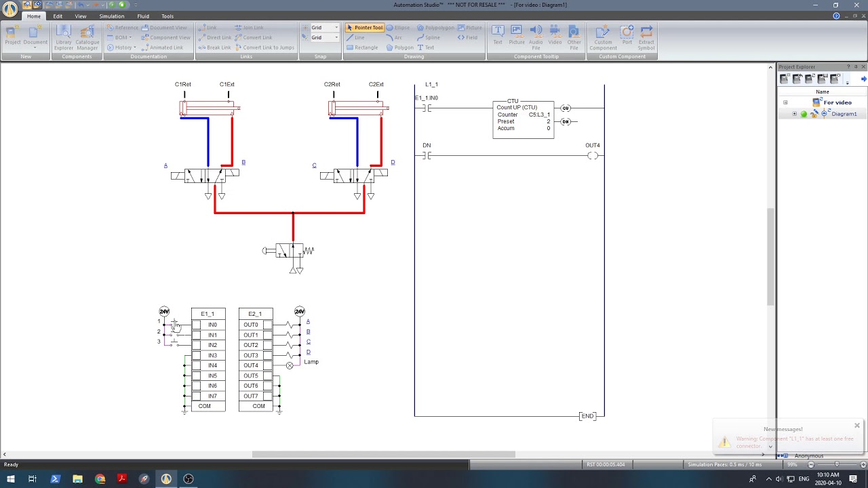
Task: Expand the Document dropdown in New group
Action: tap(35, 48)
